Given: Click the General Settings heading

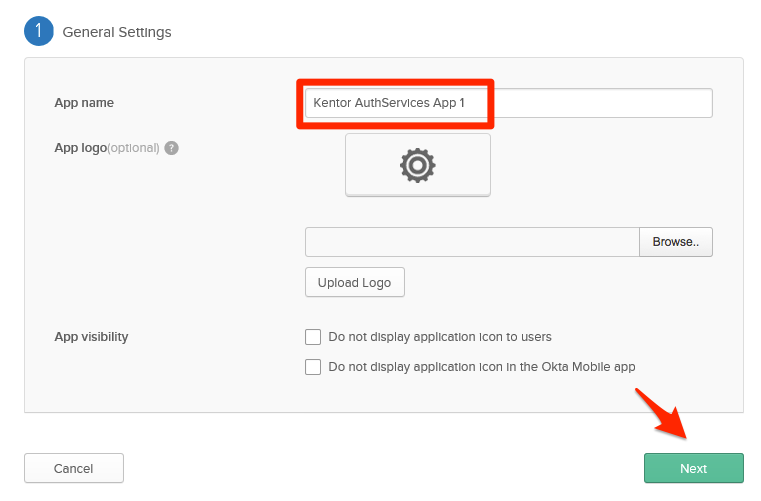Looking at the screenshot, I should (117, 32).
